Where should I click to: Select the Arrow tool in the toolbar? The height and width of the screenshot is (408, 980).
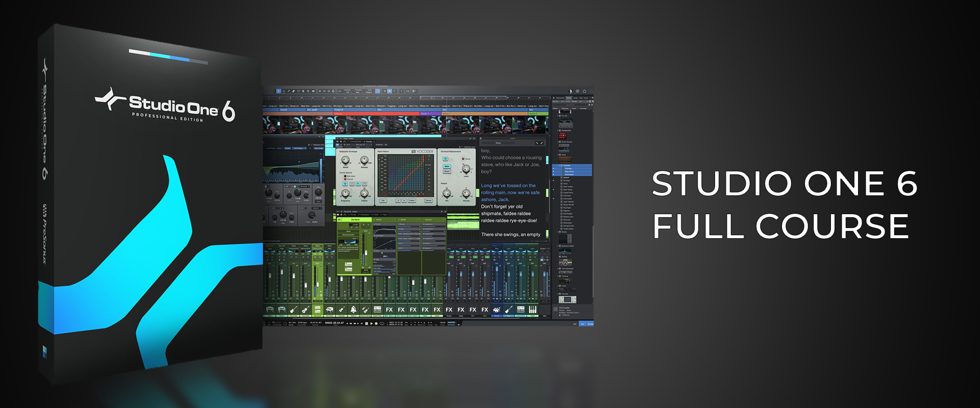pyautogui.click(x=279, y=91)
